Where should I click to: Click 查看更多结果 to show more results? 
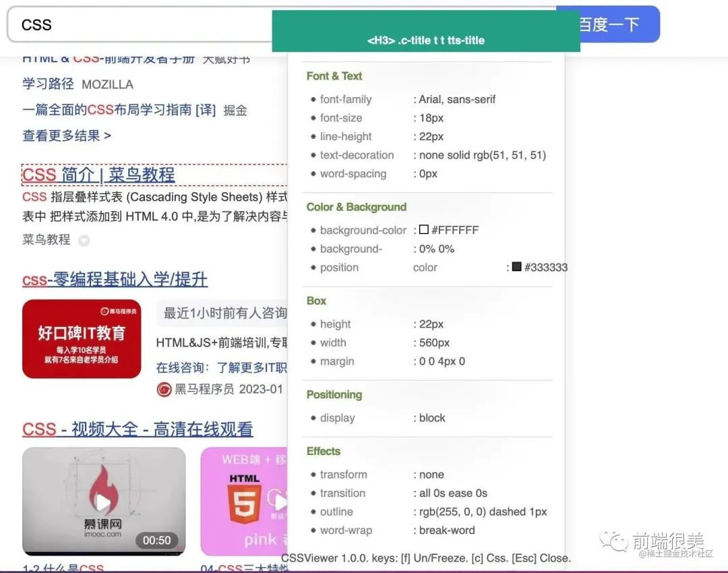click(x=67, y=135)
